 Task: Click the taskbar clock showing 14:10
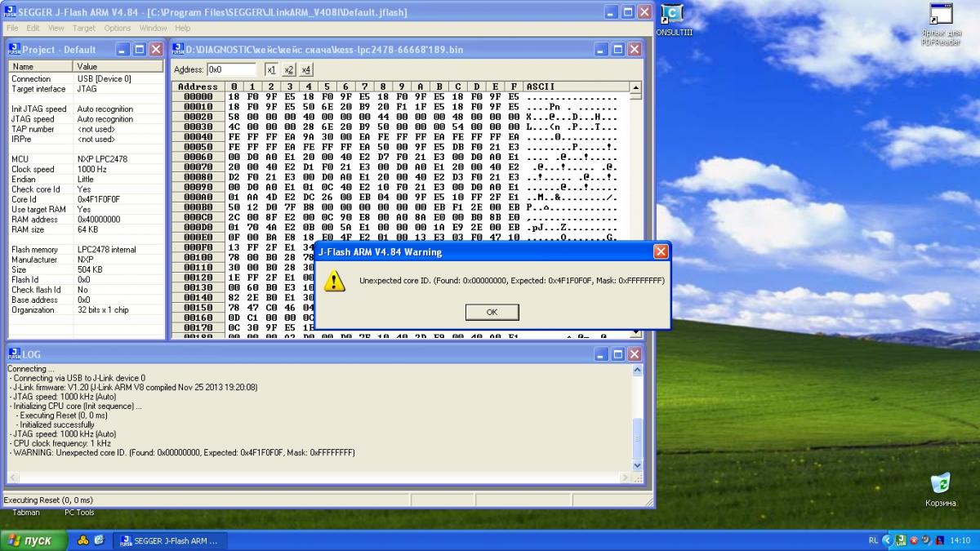pyautogui.click(x=961, y=540)
